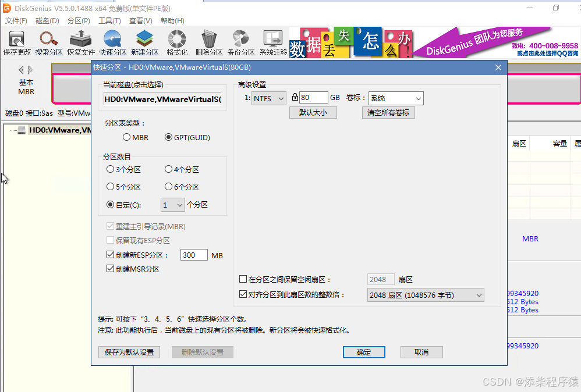Viewport: 581px width, 392px height.
Task: Choose 6个分区 partition count
Action: pos(182,187)
